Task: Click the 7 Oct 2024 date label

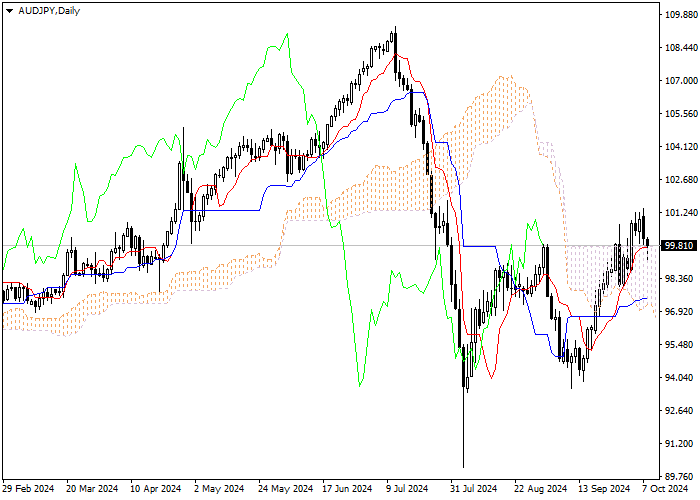Action: tap(665, 489)
